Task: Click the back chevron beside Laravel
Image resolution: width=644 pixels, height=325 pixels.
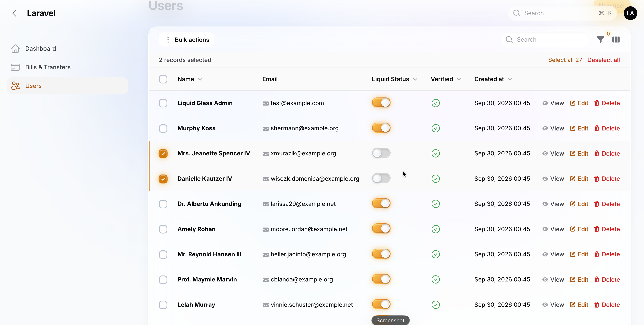Action: (x=15, y=13)
